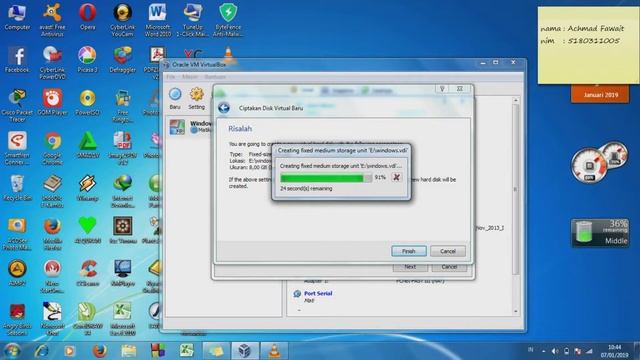The image size is (640, 360).
Task: Click the Januari 2019 calendar gadget
Action: pos(600,94)
